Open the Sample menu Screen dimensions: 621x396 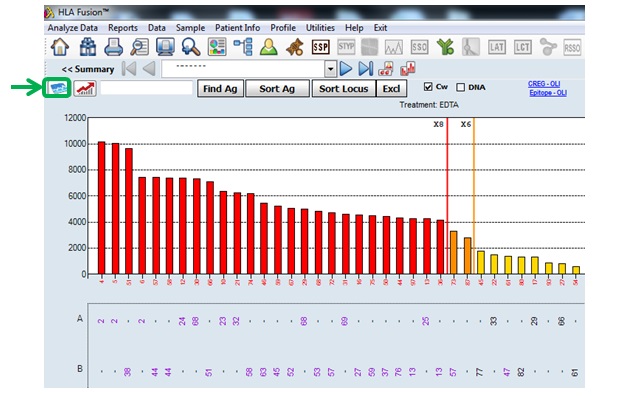pyautogui.click(x=190, y=28)
